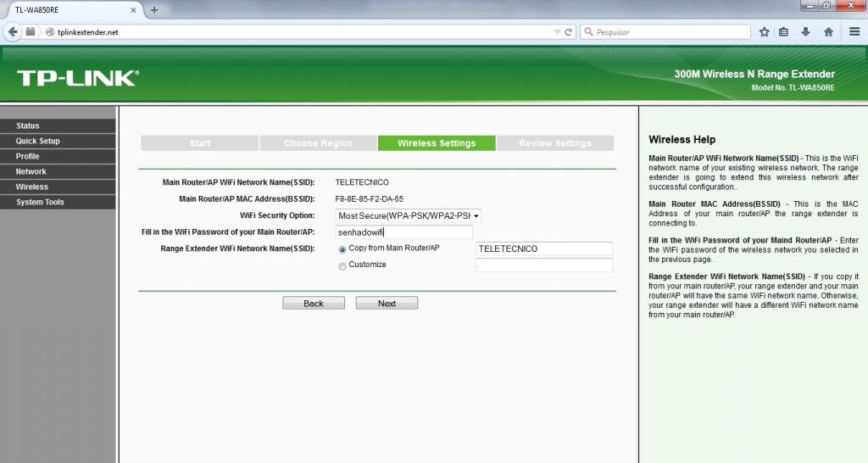The height and width of the screenshot is (463, 868).
Task: Click the reload page icon in address bar
Action: pos(568,32)
